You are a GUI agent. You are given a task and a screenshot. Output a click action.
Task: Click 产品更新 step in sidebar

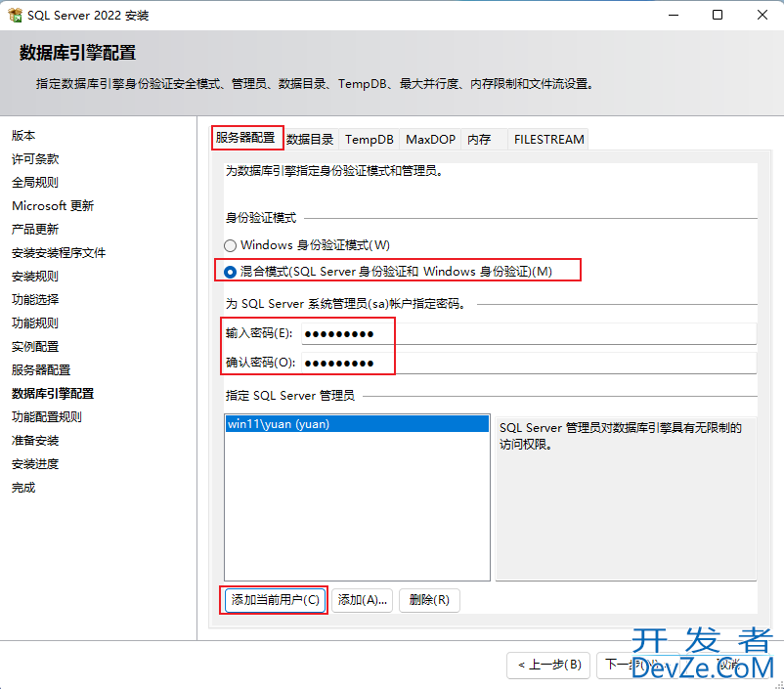coord(35,230)
